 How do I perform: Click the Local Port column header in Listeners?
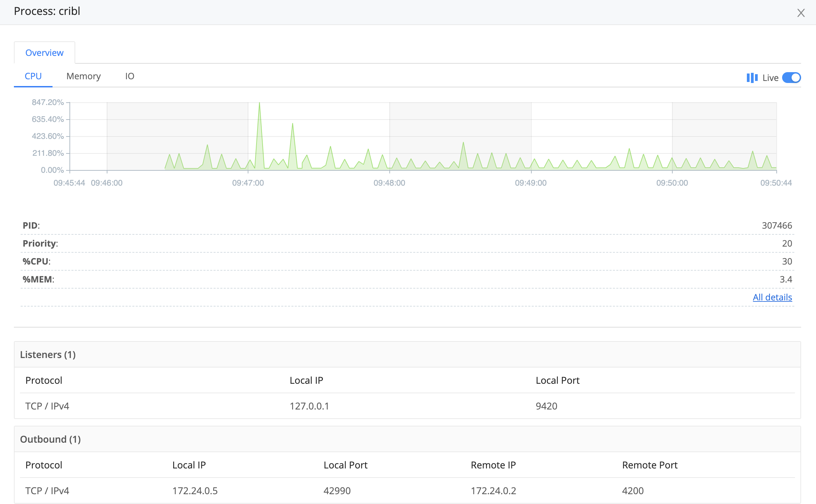pos(557,380)
